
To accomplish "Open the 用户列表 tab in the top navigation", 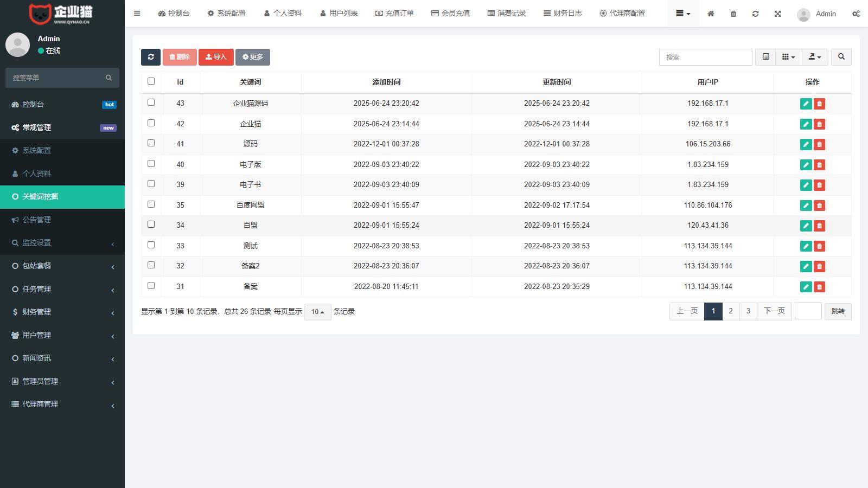I will [x=339, y=14].
